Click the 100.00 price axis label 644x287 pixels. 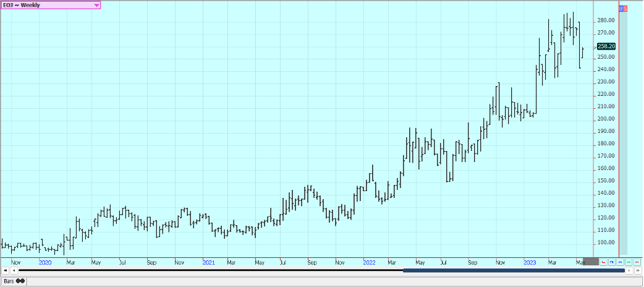606,242
